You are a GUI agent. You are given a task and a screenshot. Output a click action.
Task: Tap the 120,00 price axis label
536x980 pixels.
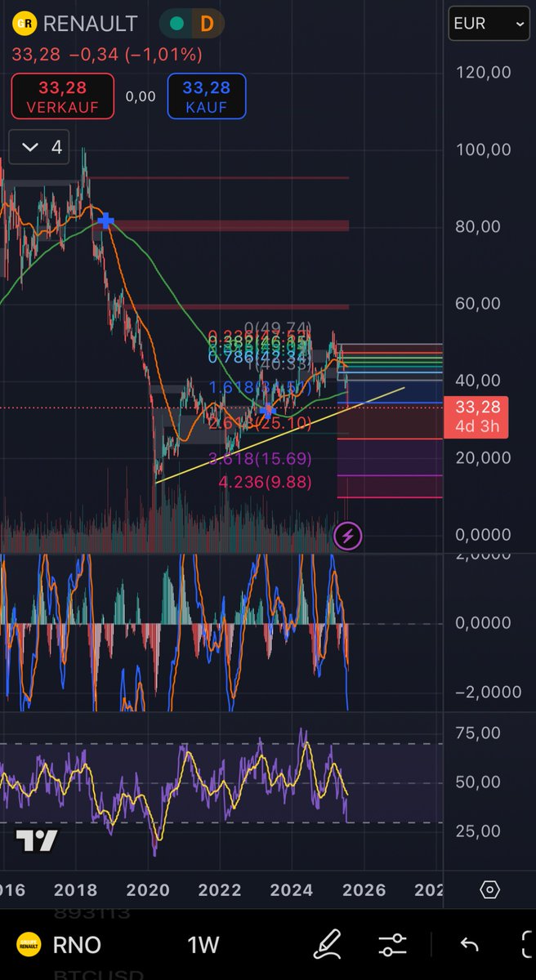pyautogui.click(x=483, y=72)
